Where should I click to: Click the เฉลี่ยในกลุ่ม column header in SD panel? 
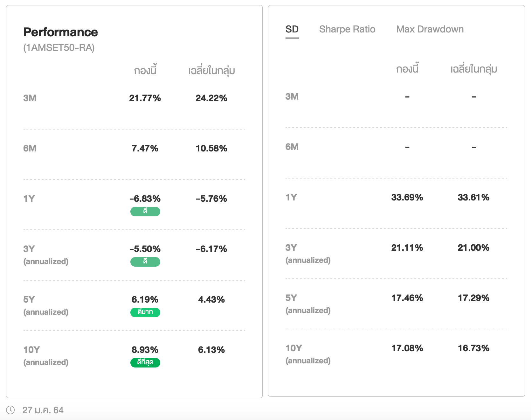[473, 69]
